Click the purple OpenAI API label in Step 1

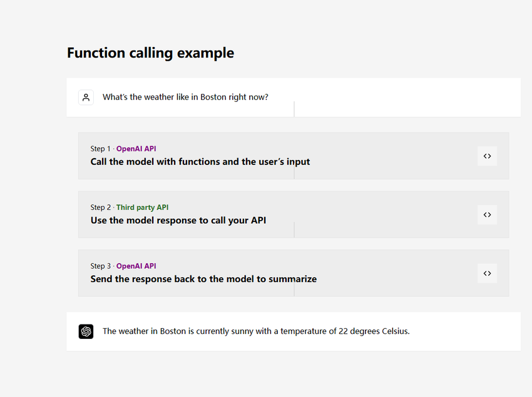tap(136, 149)
